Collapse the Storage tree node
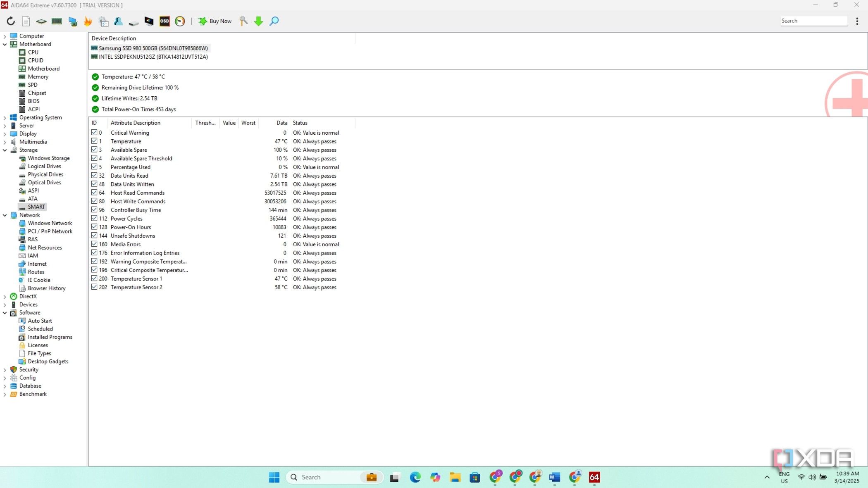This screenshot has height=488, width=868. pyautogui.click(x=5, y=150)
